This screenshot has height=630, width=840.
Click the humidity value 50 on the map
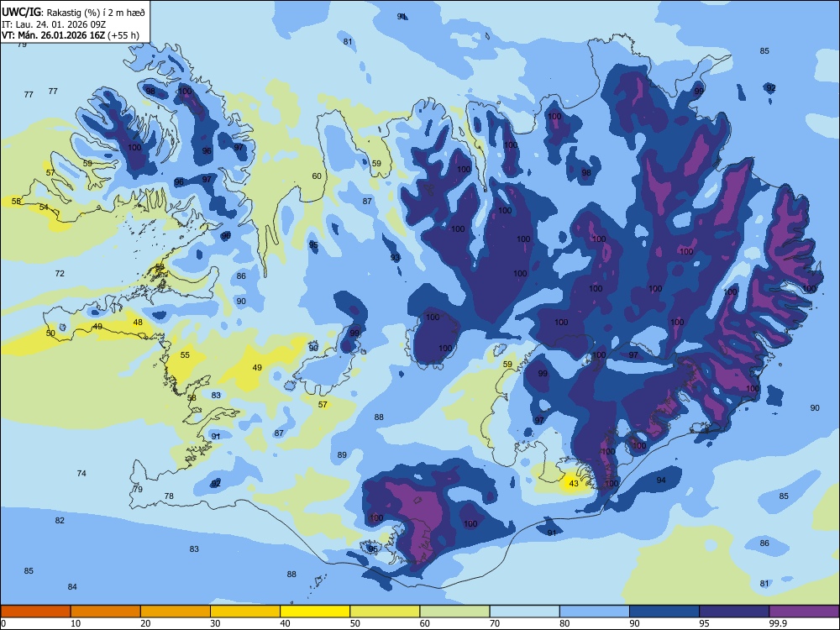point(50,333)
